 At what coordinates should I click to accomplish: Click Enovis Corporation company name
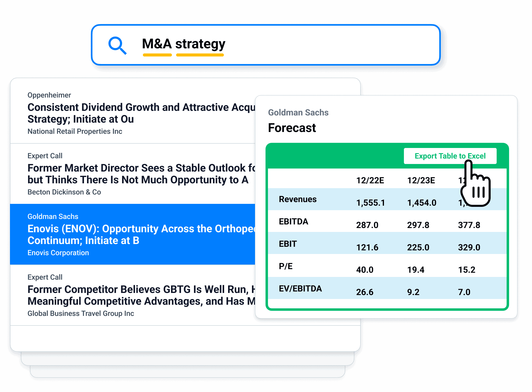pos(58,253)
